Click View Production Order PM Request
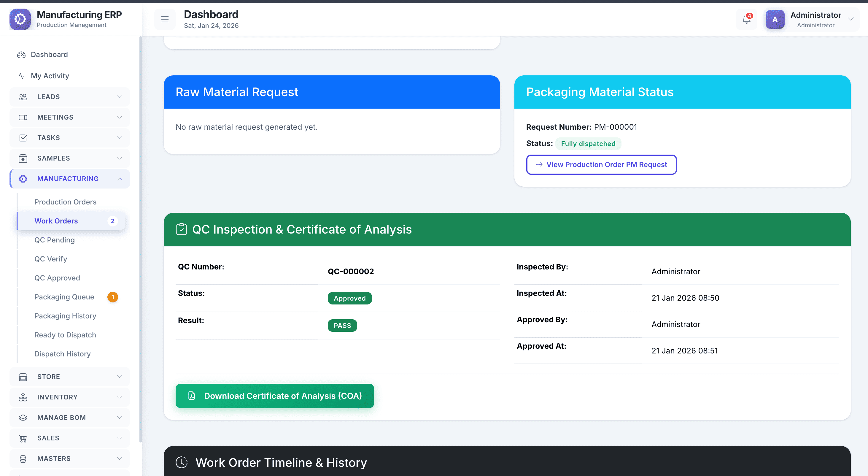Screen dimensions: 868x476 click(601, 164)
